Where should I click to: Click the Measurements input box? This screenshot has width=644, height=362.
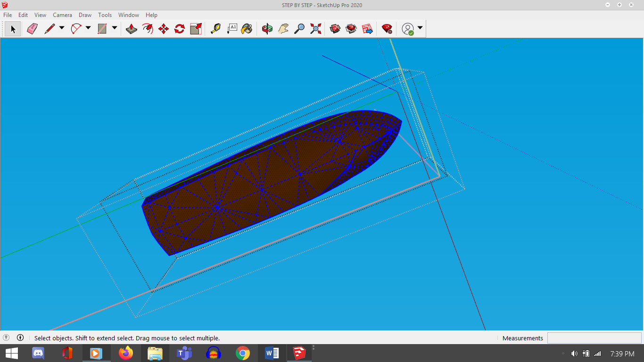pos(594,338)
